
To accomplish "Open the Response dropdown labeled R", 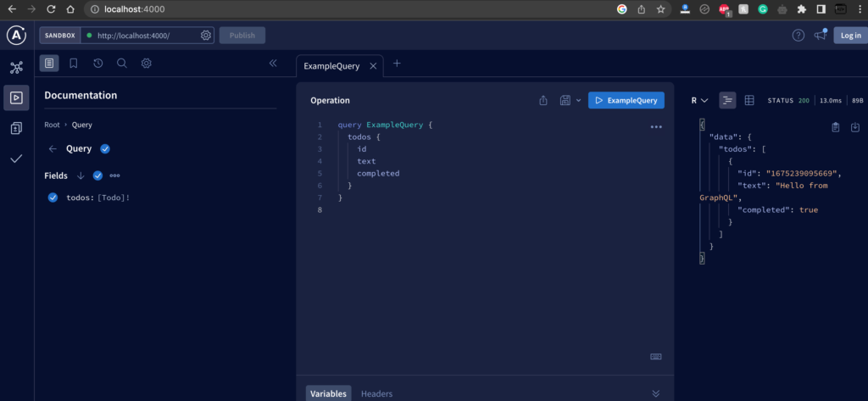I will (x=699, y=100).
